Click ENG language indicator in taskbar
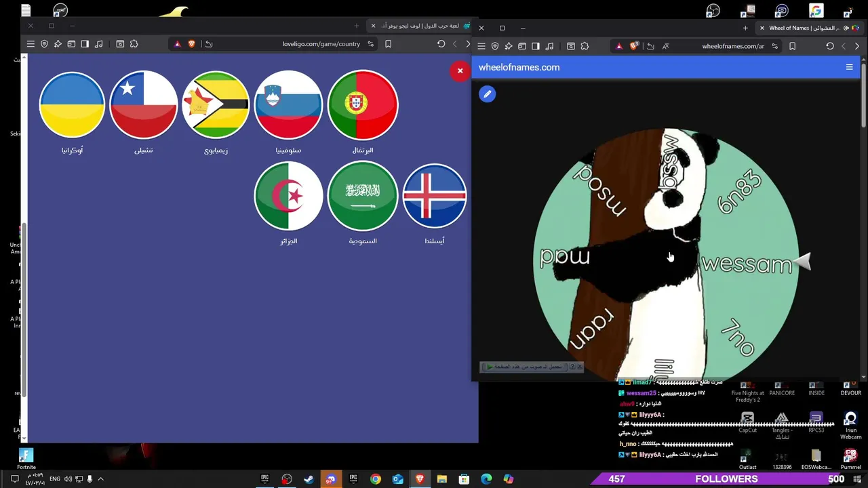Image resolution: width=868 pixels, height=488 pixels. 55,479
